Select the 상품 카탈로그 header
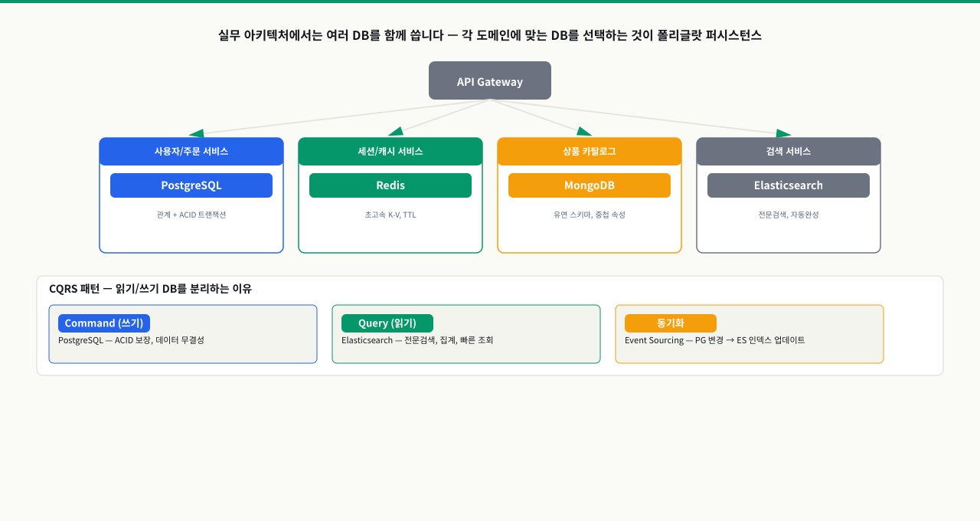 coord(590,152)
